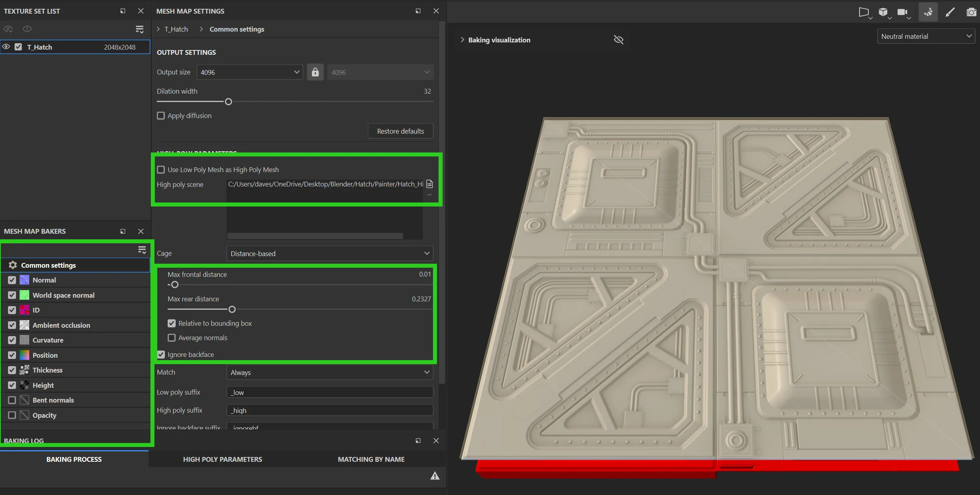This screenshot has width=980, height=495.
Task: Adjust the Dilation width slider handle
Action: 228,102
